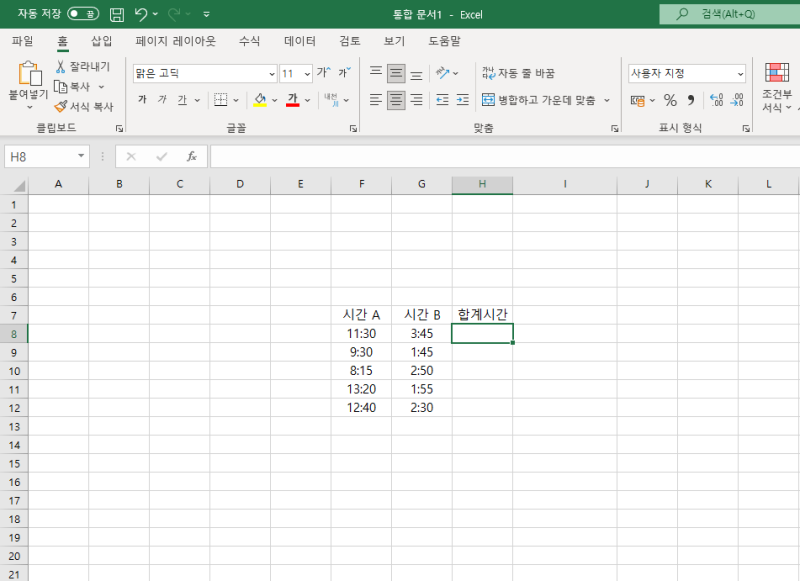The width and height of the screenshot is (800, 581).
Task: Open the number format 사용자 지정 dropdown
Action: coord(740,74)
